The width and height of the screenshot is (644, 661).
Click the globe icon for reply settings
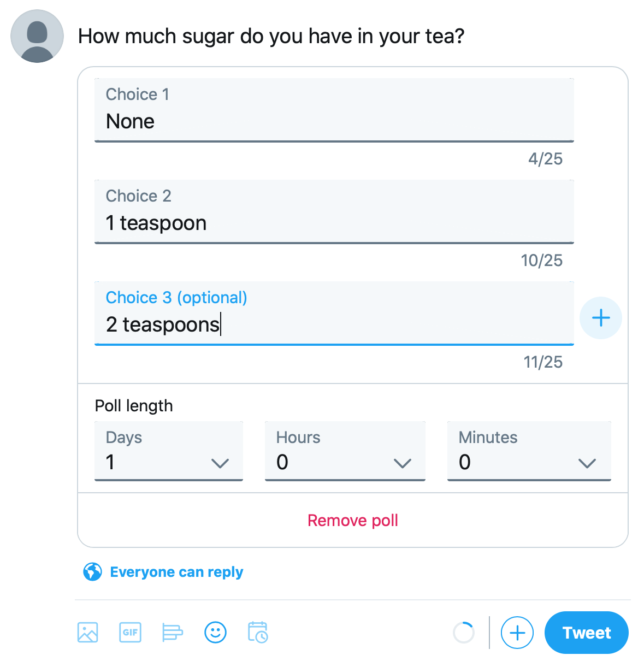[92, 572]
